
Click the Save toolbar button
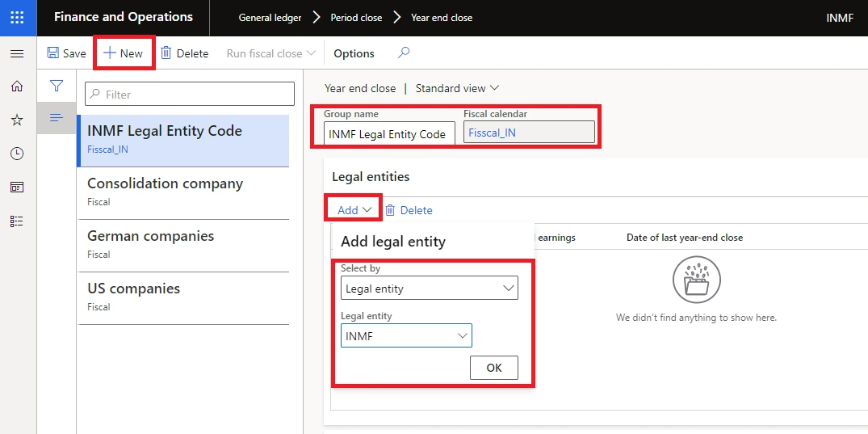(66, 53)
